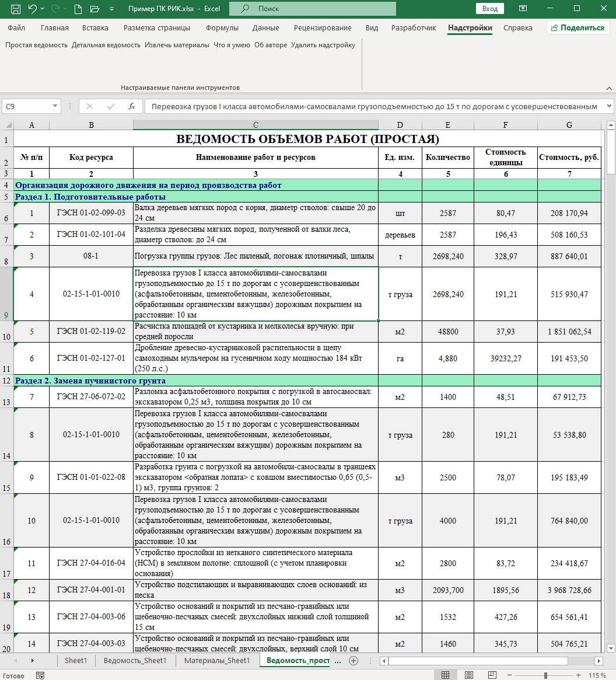Add a new sheet with plus icon
Viewport: 616px width, 680px height.
tap(353, 661)
